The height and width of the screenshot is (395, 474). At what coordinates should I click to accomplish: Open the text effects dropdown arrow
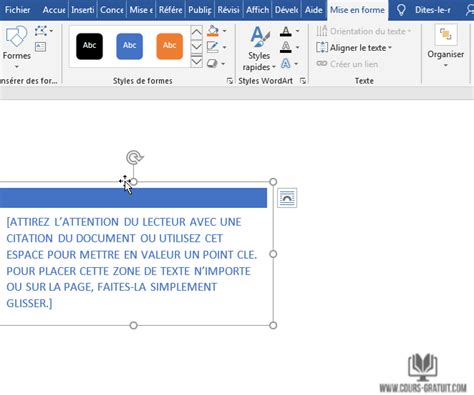(x=296, y=64)
